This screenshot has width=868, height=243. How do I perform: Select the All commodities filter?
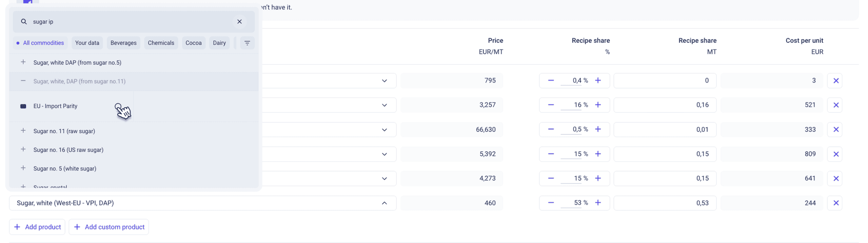[40, 43]
